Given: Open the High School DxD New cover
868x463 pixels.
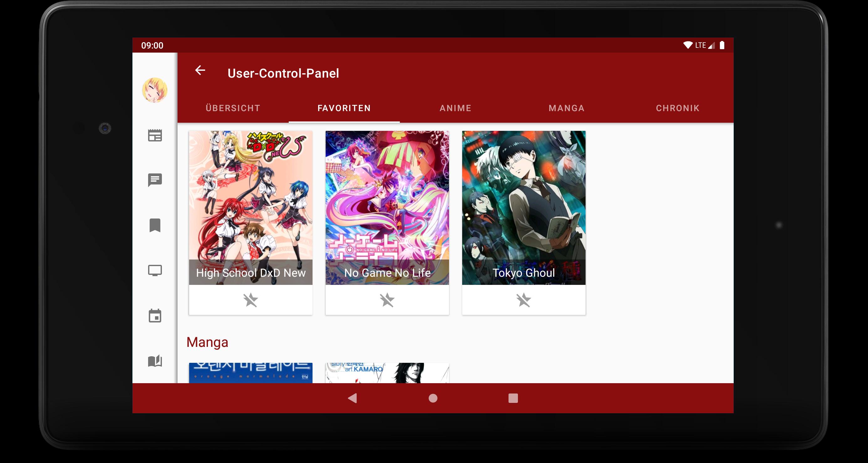Looking at the screenshot, I should click(251, 208).
